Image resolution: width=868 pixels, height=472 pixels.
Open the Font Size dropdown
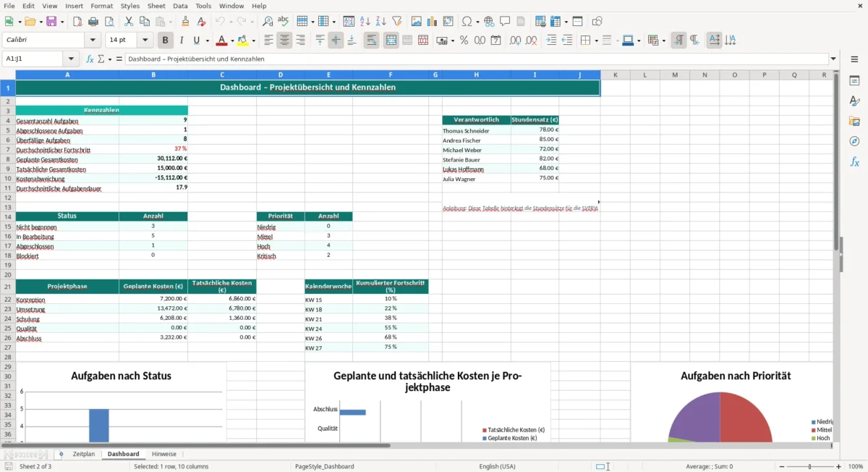pyautogui.click(x=145, y=41)
